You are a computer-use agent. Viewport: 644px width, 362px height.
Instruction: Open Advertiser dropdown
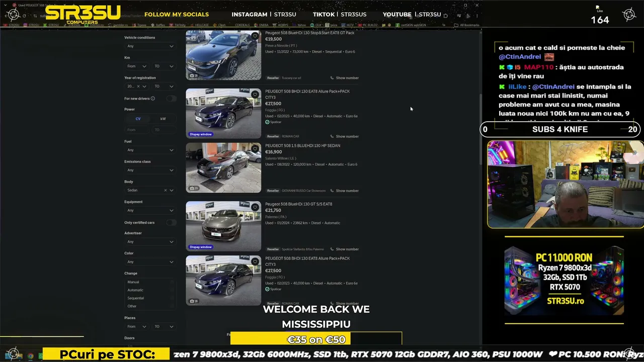150,242
